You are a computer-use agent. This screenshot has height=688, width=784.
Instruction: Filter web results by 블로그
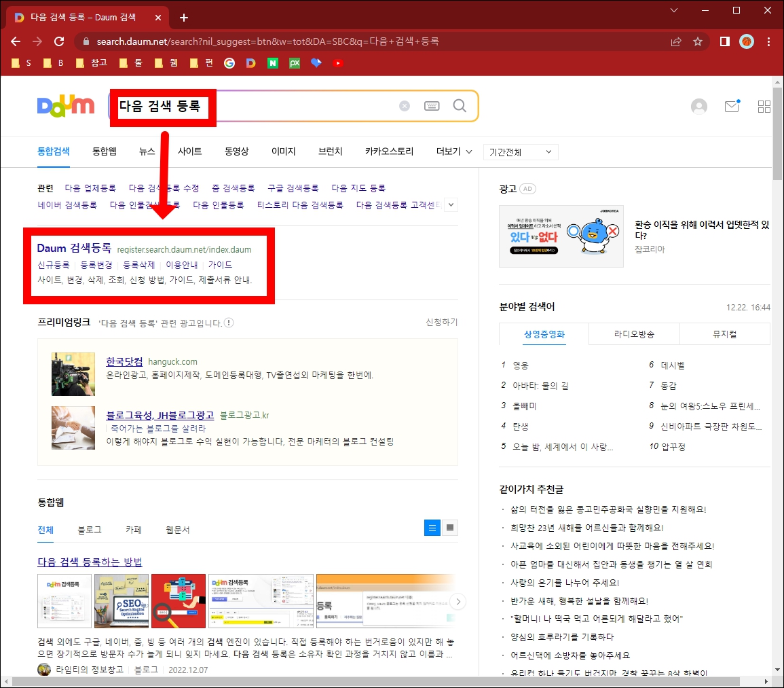[x=90, y=530]
